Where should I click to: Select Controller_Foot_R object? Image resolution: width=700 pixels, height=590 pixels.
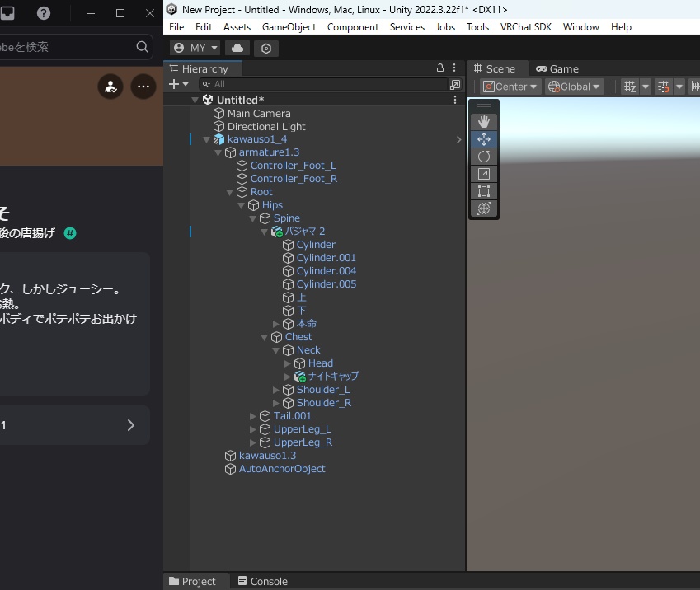point(294,179)
